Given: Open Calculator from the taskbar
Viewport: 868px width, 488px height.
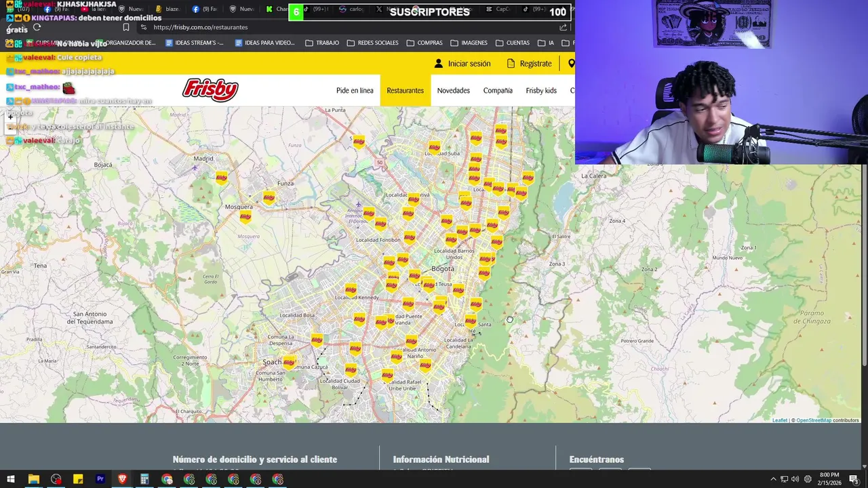Looking at the screenshot, I should [x=144, y=479].
